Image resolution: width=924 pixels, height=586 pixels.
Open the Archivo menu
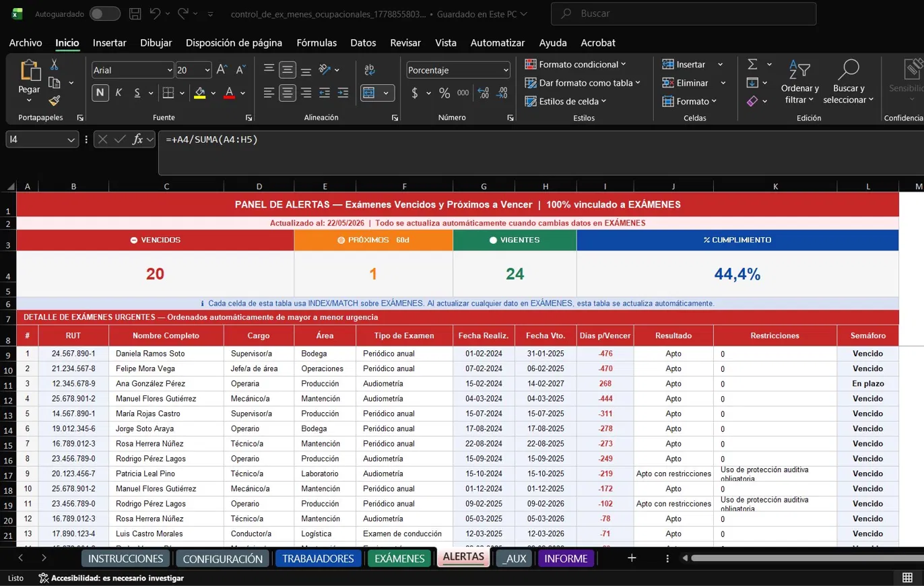coord(26,42)
